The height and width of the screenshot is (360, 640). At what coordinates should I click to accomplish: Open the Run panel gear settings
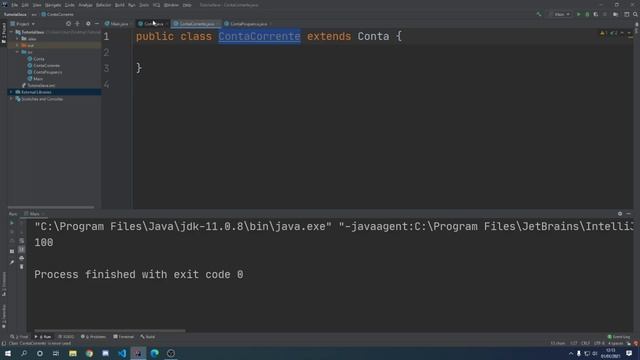(620, 213)
